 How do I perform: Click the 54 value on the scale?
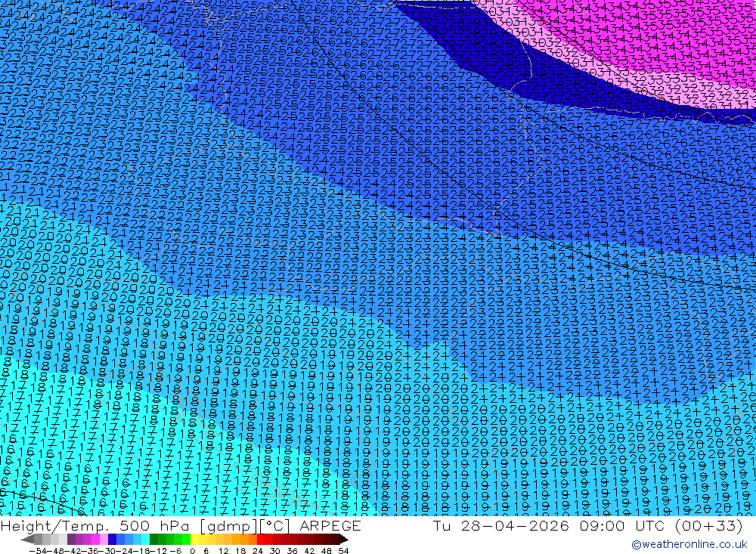pyautogui.click(x=343, y=551)
